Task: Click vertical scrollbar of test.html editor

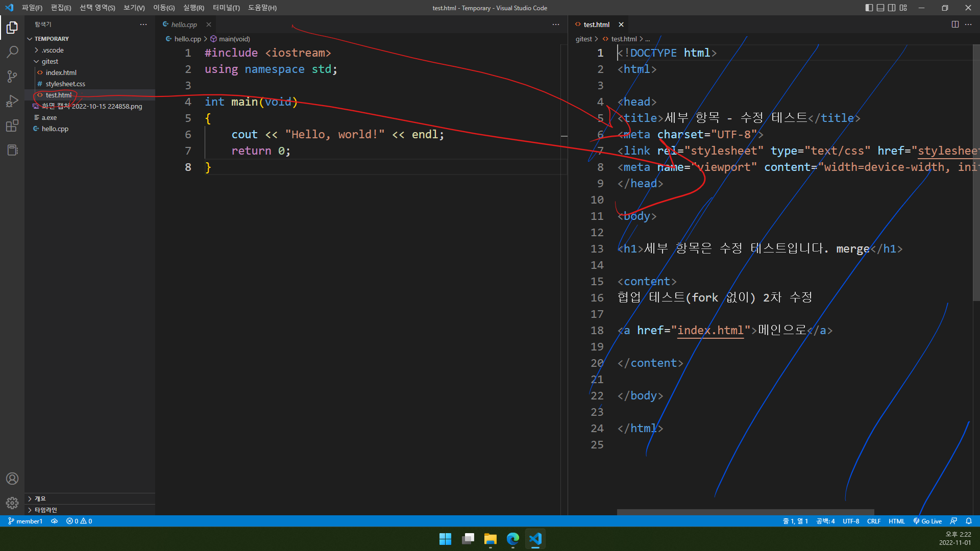Action: (976, 172)
